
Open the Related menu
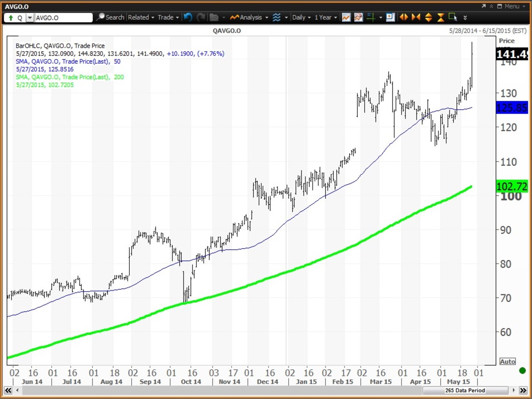[x=141, y=17]
